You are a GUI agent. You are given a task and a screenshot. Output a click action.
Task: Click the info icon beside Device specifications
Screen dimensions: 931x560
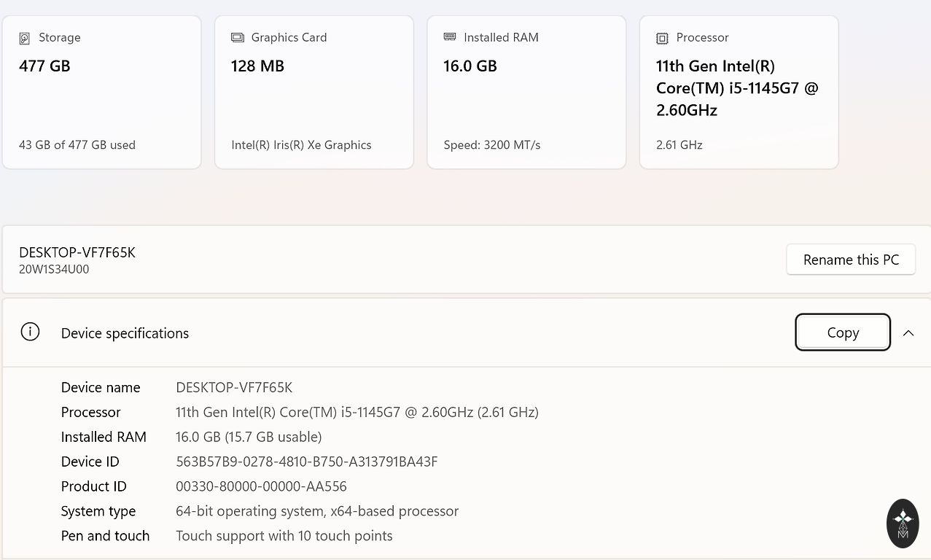tap(30, 332)
